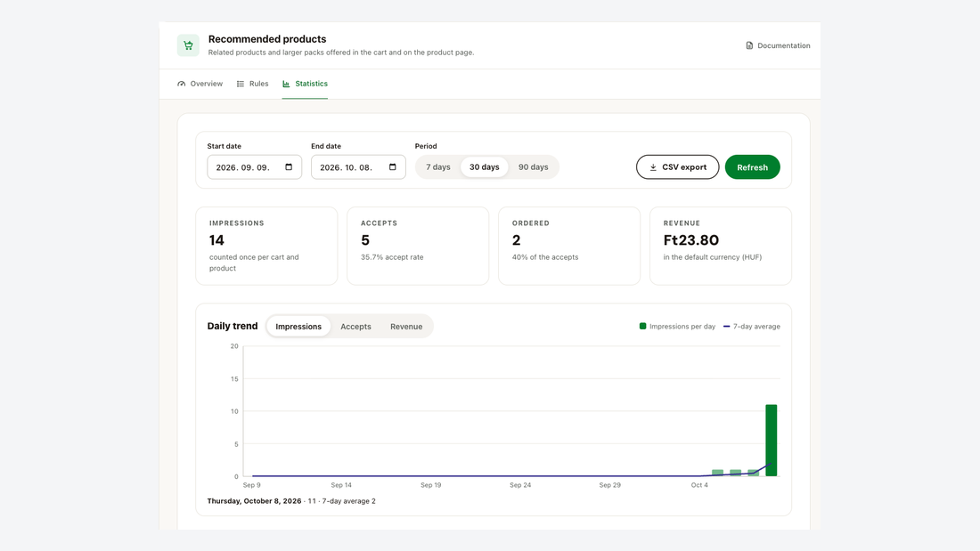The height and width of the screenshot is (551, 980).
Task: Click the 40% of the accepts text
Action: [545, 257]
